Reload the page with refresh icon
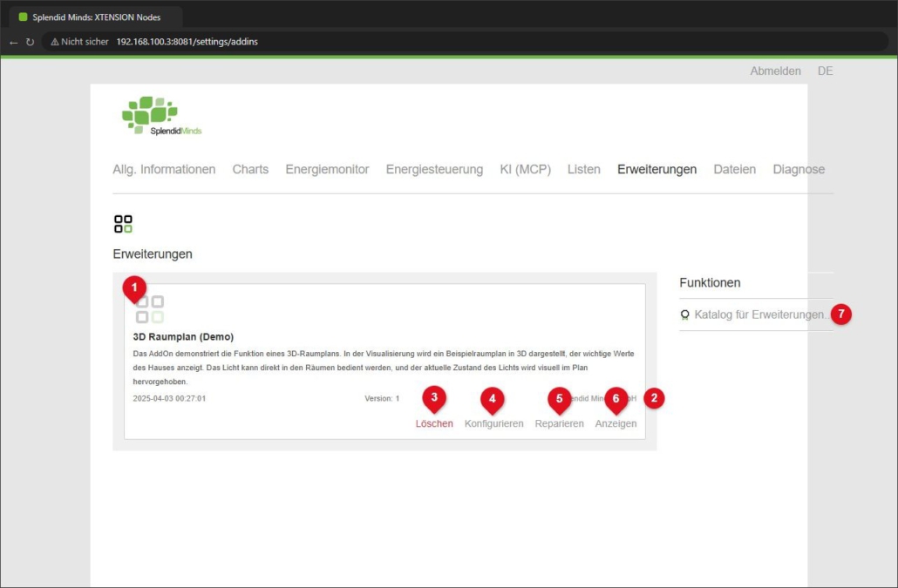This screenshot has height=588, width=898. [30, 42]
